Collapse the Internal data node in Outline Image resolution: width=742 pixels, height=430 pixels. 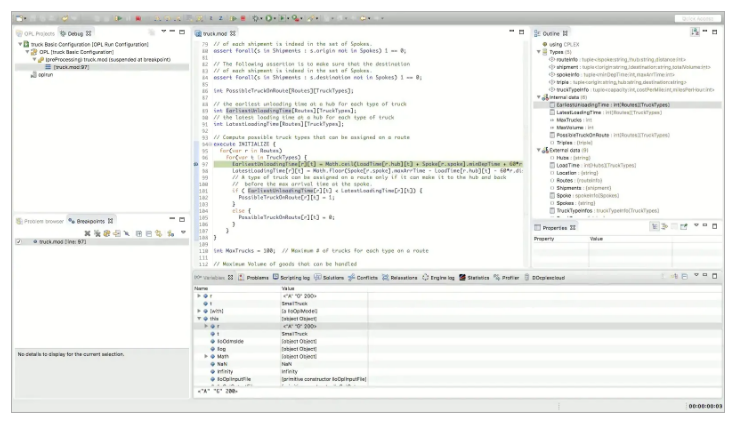(x=541, y=97)
